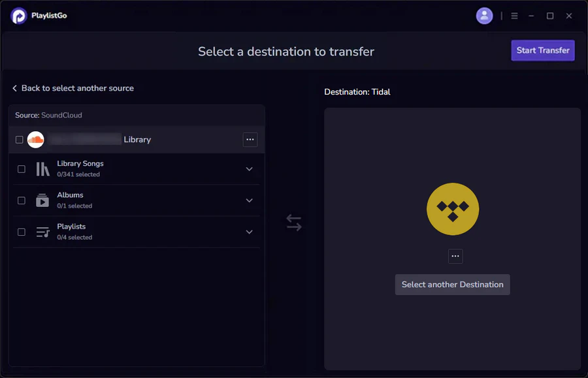Click the Playlists music list icon
The width and height of the screenshot is (588, 378).
point(42,232)
